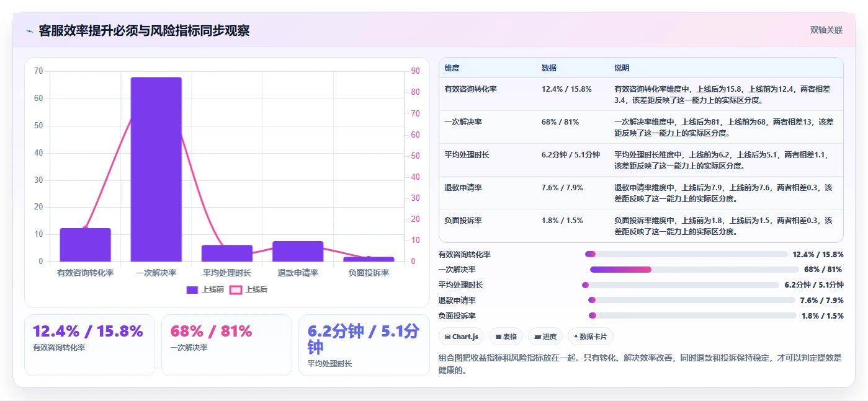Viewport: 868px width, 401px height.
Task: Click the 一次解决率 x-axis label in chart
Action: [156, 273]
